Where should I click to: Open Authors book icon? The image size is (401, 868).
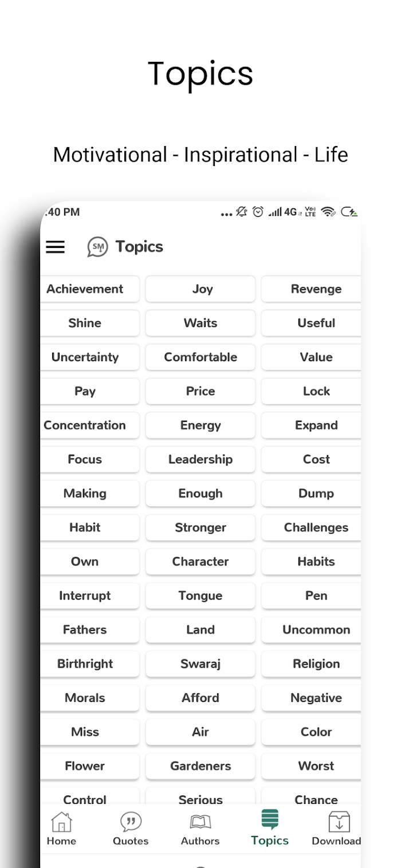pos(200,822)
